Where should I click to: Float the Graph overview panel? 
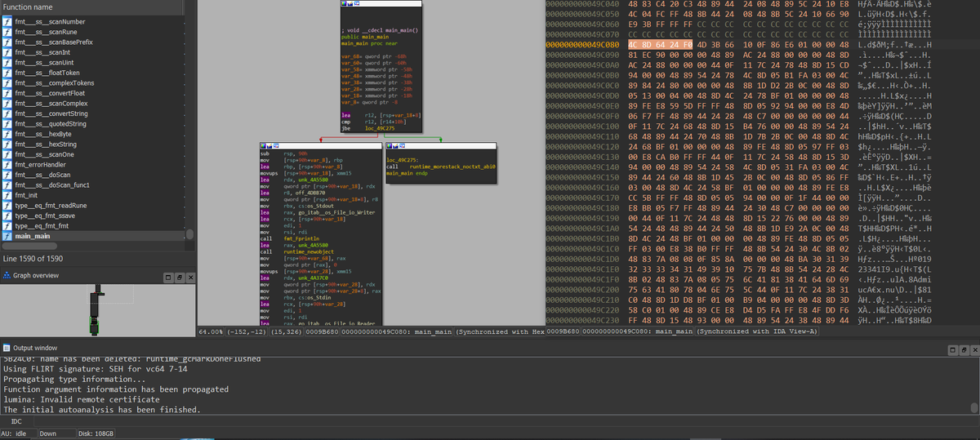pyautogui.click(x=180, y=278)
